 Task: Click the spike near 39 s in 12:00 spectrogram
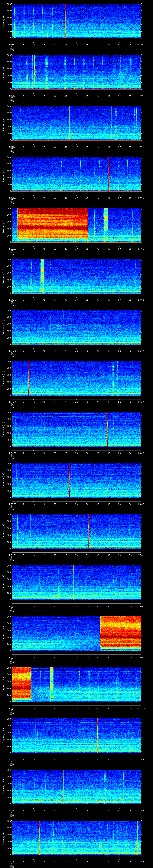pyautogui.click(x=97, y=735)
